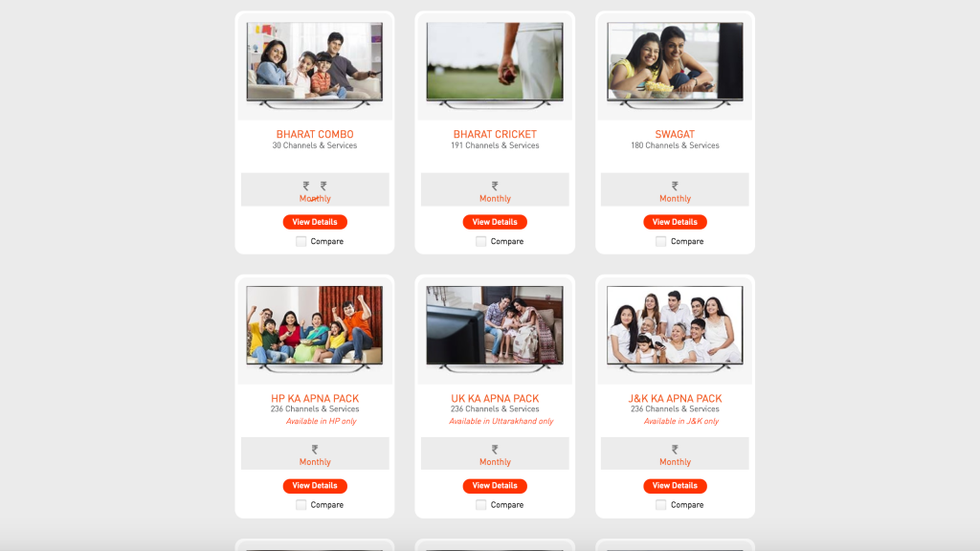
Task: Click rupee icon in Swagat pack
Action: (675, 186)
